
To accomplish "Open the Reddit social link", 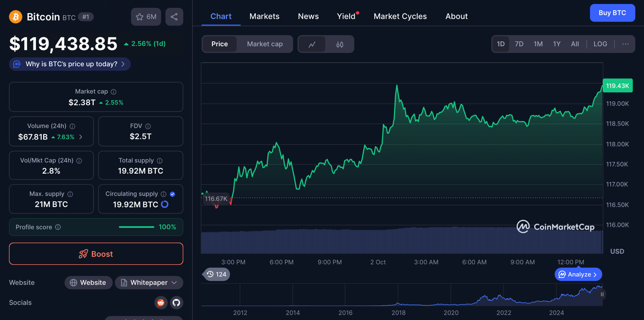I will 161,302.
